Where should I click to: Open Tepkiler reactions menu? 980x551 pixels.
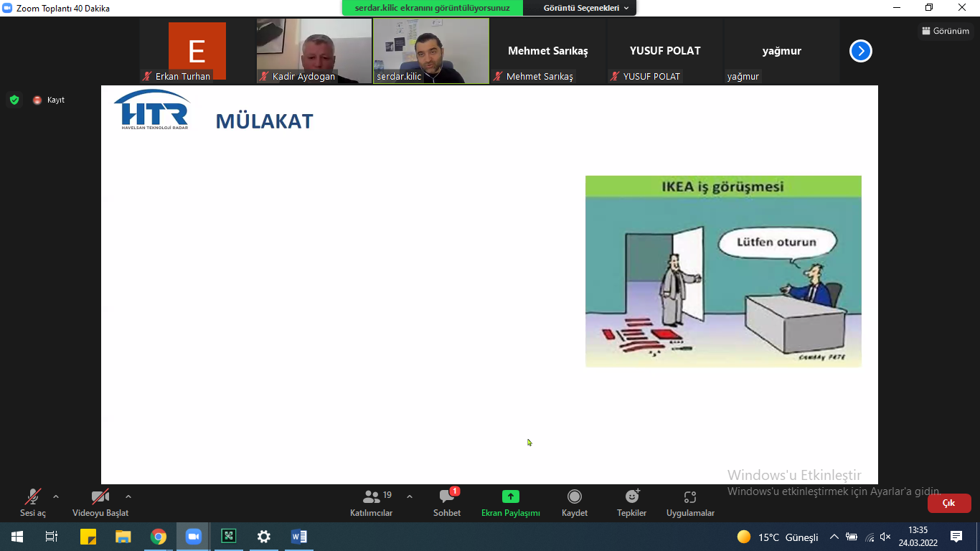point(632,503)
